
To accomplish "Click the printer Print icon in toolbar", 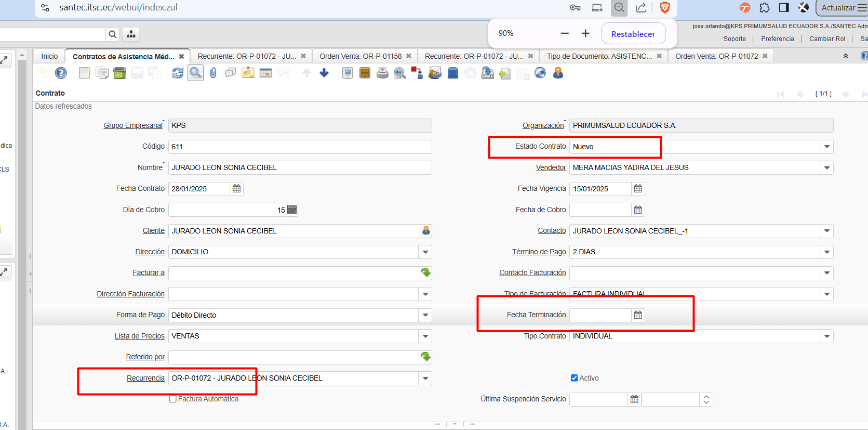I will [x=382, y=73].
